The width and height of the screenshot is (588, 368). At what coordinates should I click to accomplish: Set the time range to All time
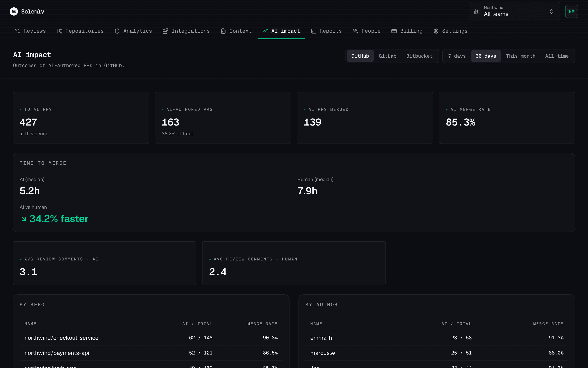click(557, 56)
